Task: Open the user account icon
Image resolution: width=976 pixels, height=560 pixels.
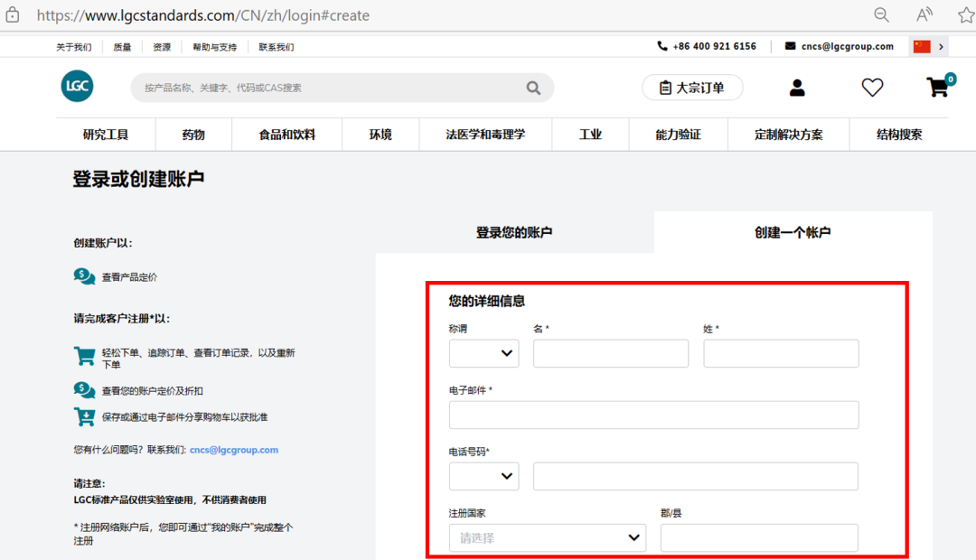Action: pos(796,88)
